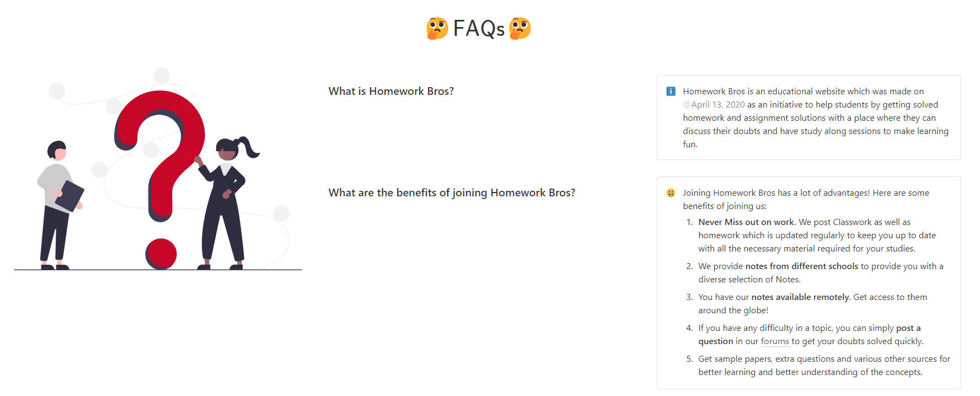Click the man holding tablet in illustration
Screen dimensions: 980x396
point(60,205)
